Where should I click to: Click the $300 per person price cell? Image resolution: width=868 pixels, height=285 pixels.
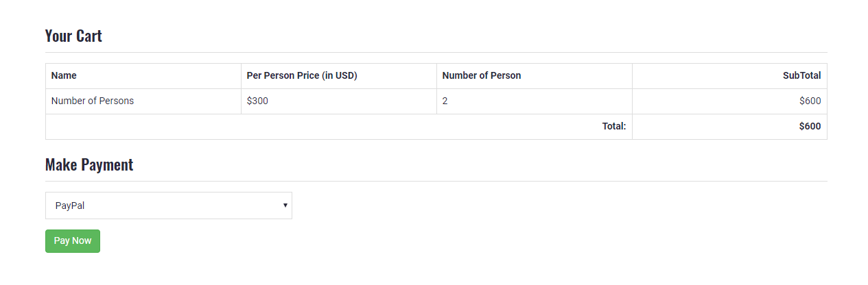coord(257,101)
